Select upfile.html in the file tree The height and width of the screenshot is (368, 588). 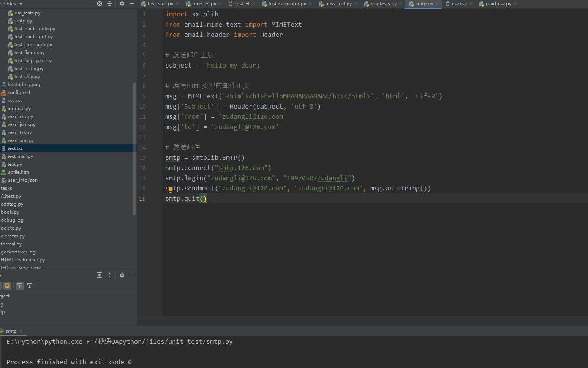[x=19, y=172]
